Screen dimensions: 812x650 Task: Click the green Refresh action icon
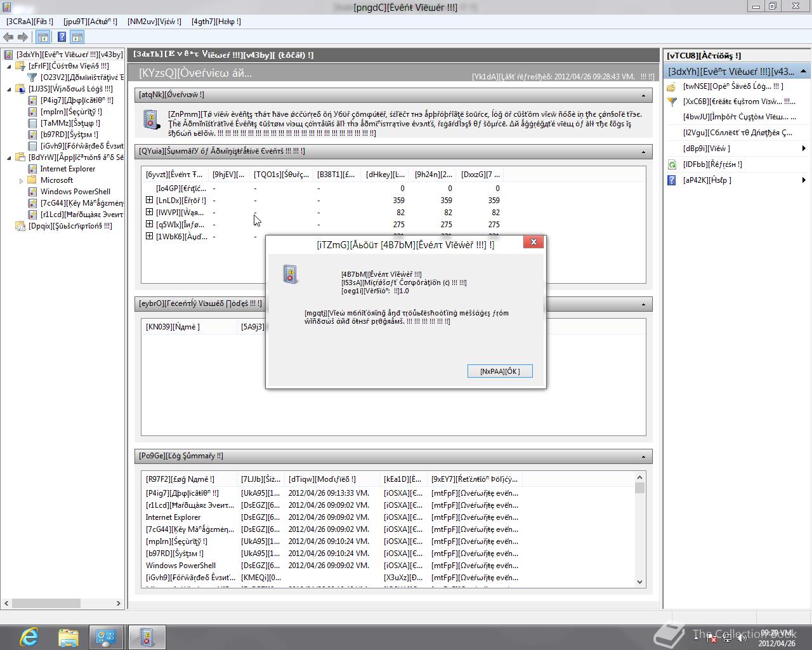point(672,164)
